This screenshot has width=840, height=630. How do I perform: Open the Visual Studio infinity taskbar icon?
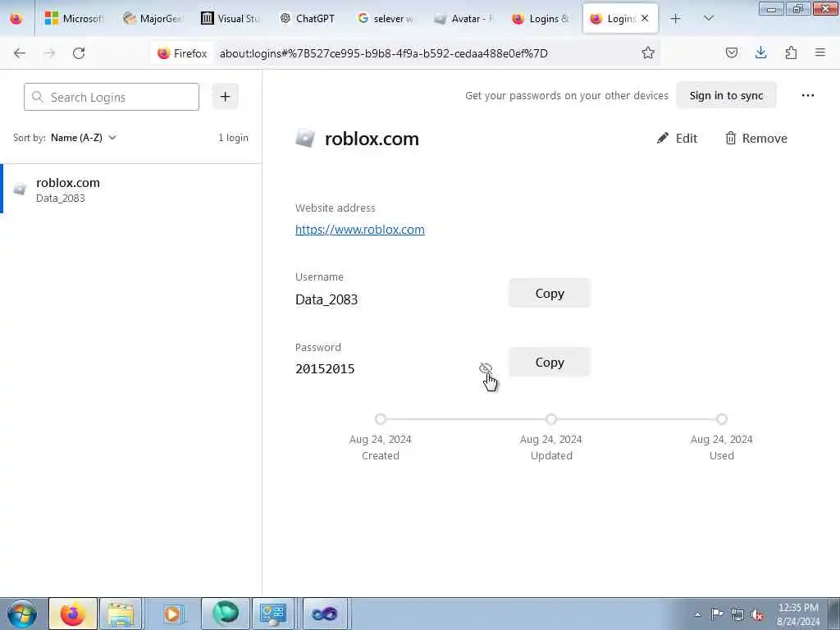click(x=325, y=614)
